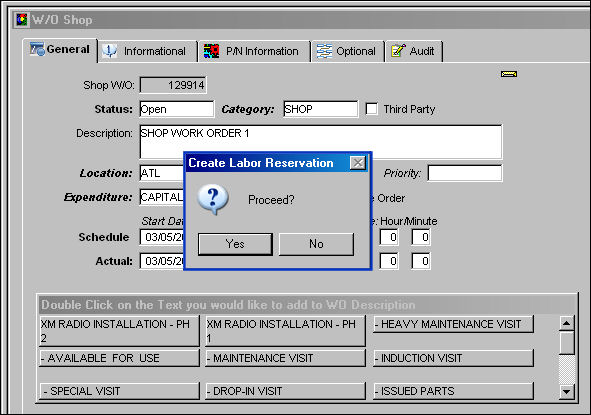Click the Location field showing ATL
This screenshot has width=591, height=415.
[162, 173]
